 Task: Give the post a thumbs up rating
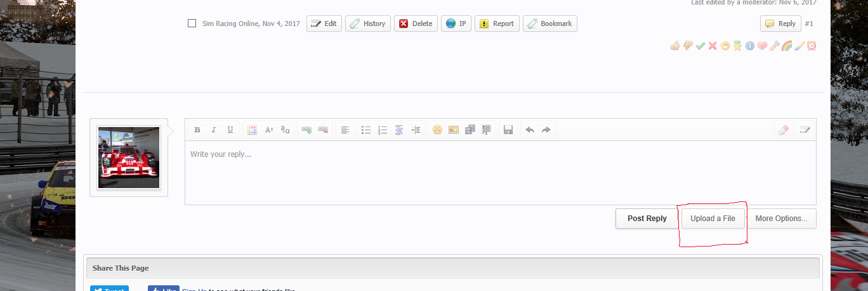pyautogui.click(x=675, y=46)
